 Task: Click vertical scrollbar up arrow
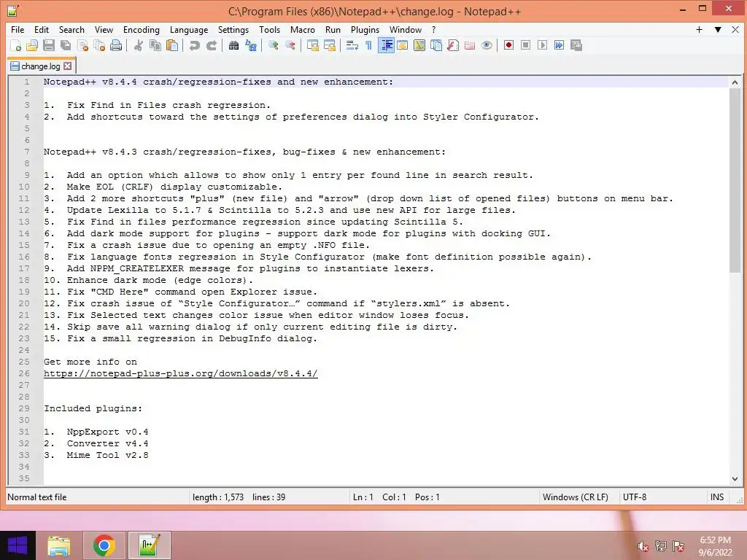click(x=735, y=82)
